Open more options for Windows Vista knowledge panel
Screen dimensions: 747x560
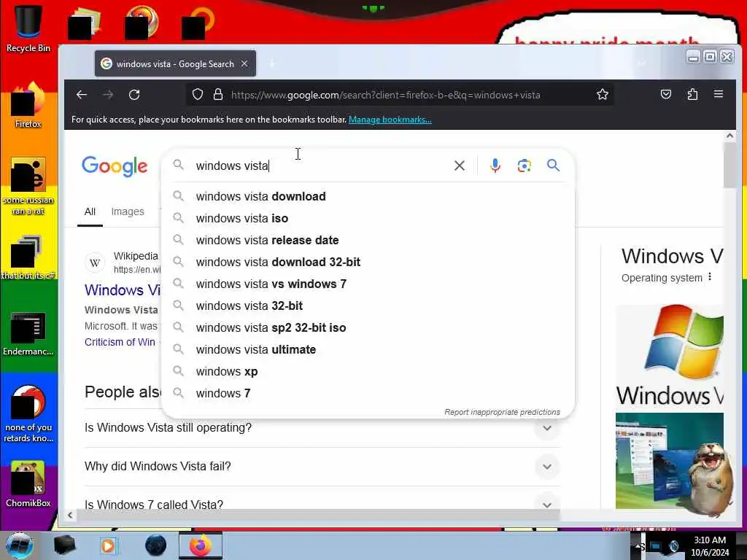click(710, 277)
